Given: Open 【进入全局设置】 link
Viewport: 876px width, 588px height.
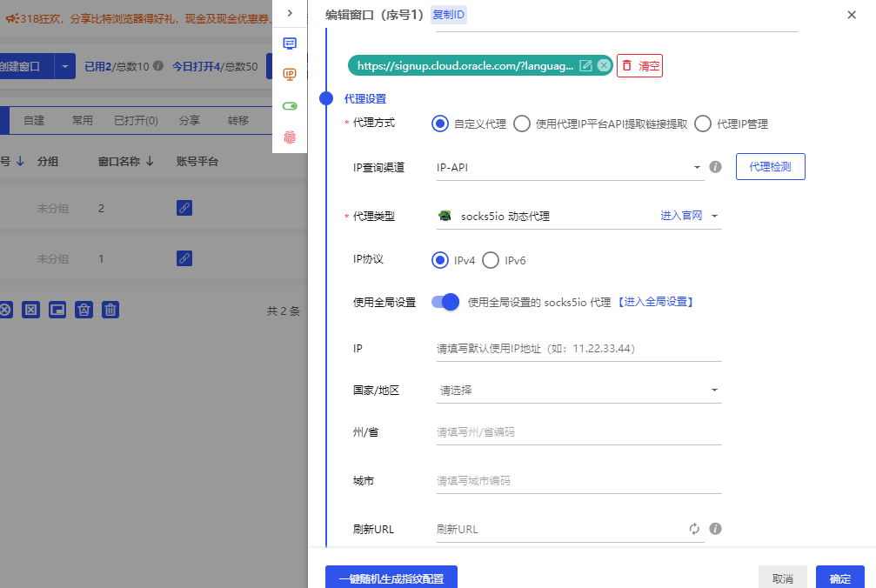Looking at the screenshot, I should (x=655, y=302).
